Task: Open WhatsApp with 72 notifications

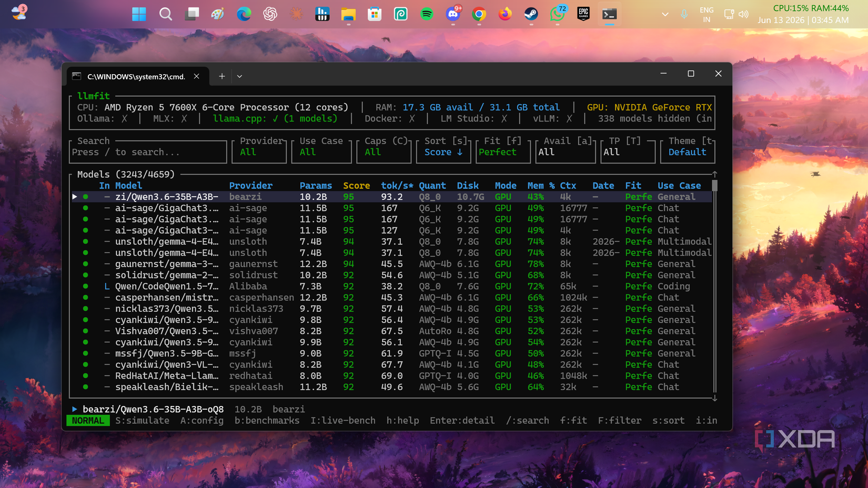Action: [x=558, y=14]
